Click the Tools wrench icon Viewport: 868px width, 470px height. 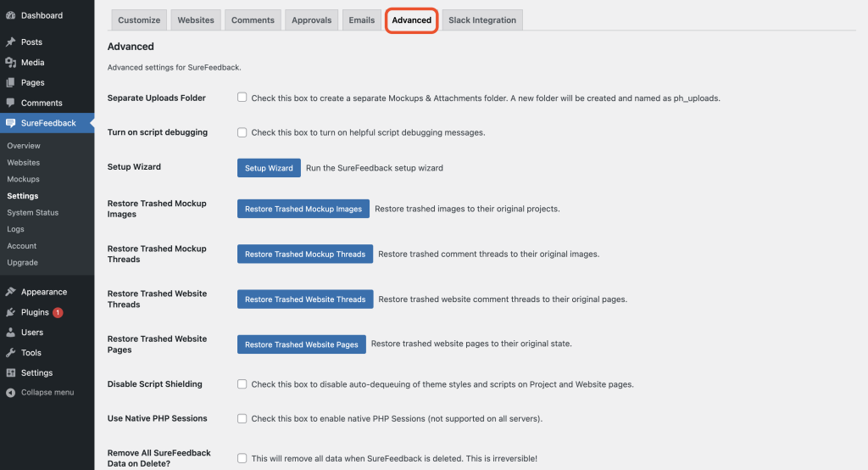coord(10,353)
